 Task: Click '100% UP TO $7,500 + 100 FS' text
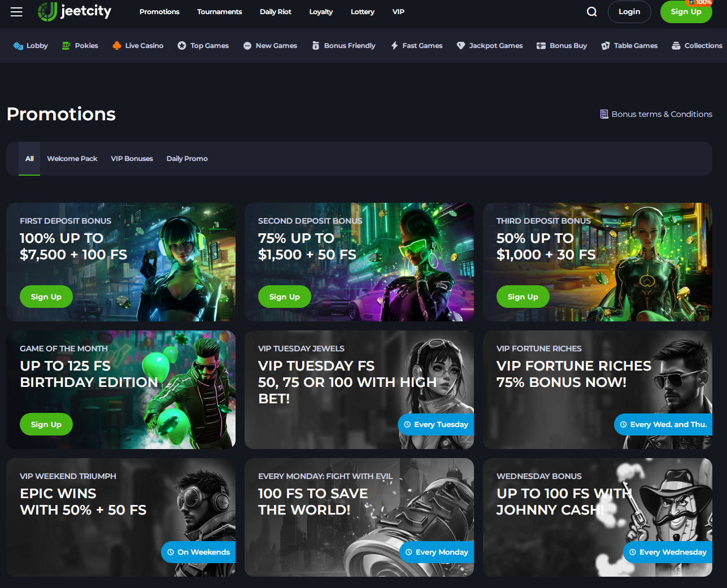(x=73, y=246)
